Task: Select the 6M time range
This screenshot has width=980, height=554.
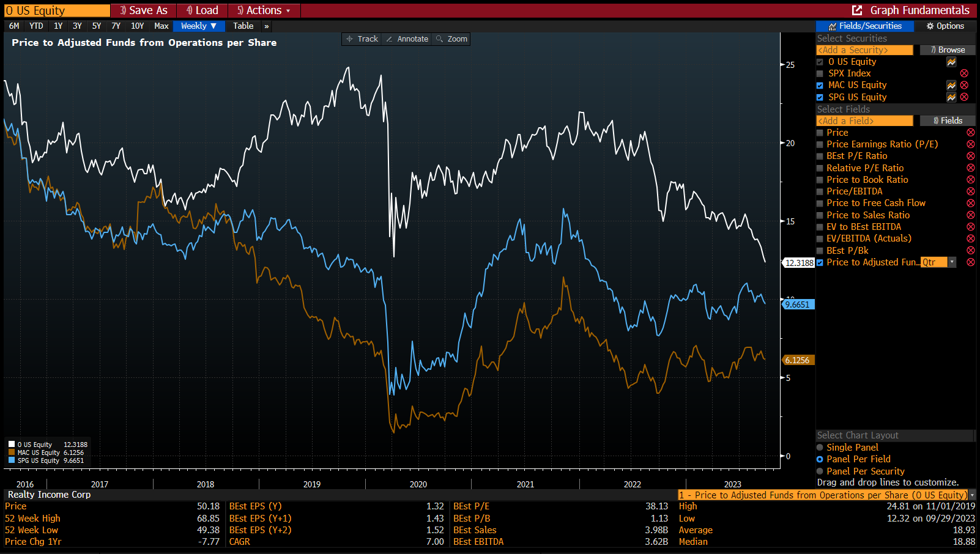Action: [14, 26]
